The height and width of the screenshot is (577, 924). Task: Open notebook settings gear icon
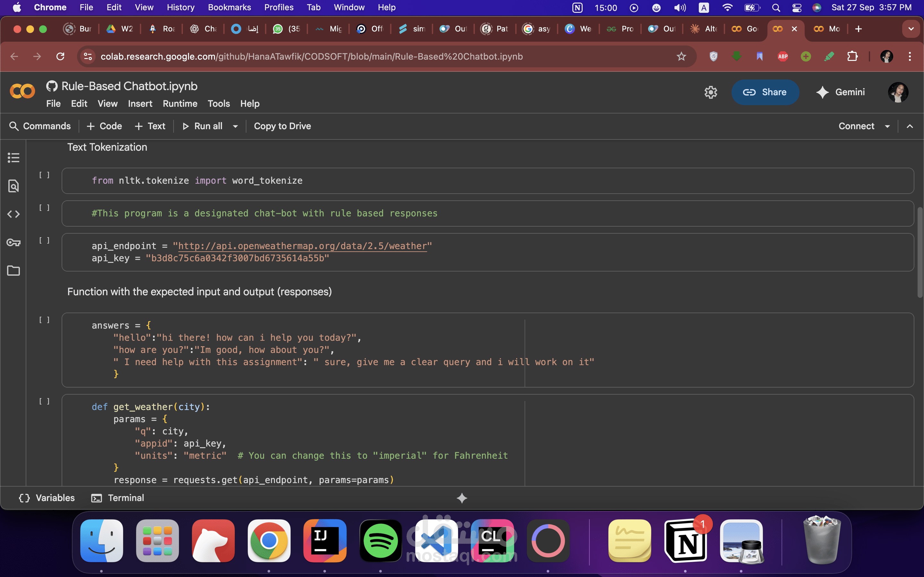711,92
